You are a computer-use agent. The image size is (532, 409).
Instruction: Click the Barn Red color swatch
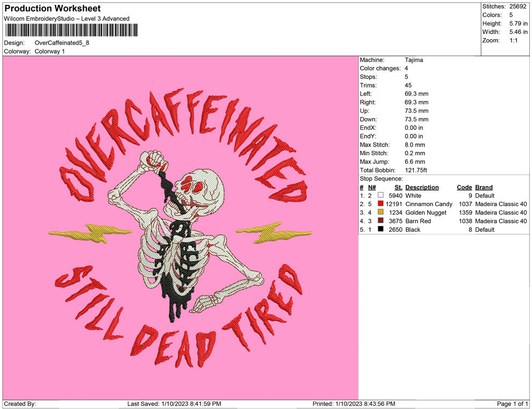[x=380, y=221]
